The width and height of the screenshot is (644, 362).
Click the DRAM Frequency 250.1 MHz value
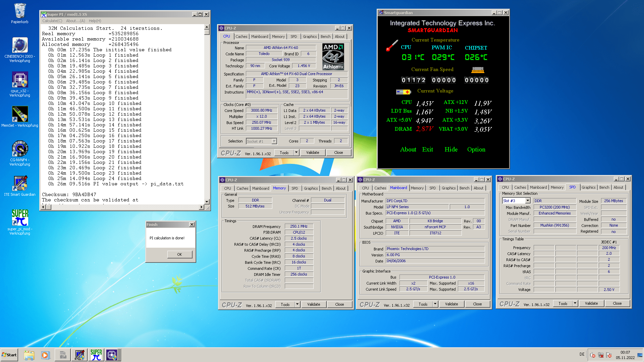click(299, 227)
